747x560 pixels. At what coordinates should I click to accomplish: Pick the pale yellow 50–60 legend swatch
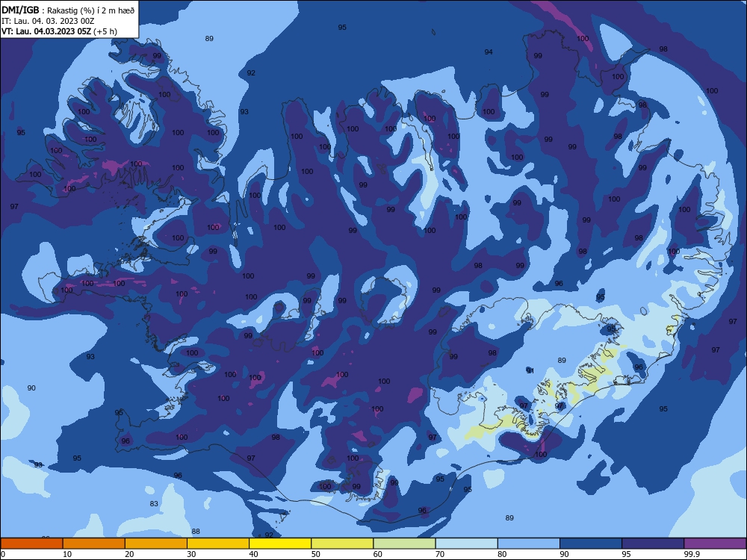tap(342, 544)
